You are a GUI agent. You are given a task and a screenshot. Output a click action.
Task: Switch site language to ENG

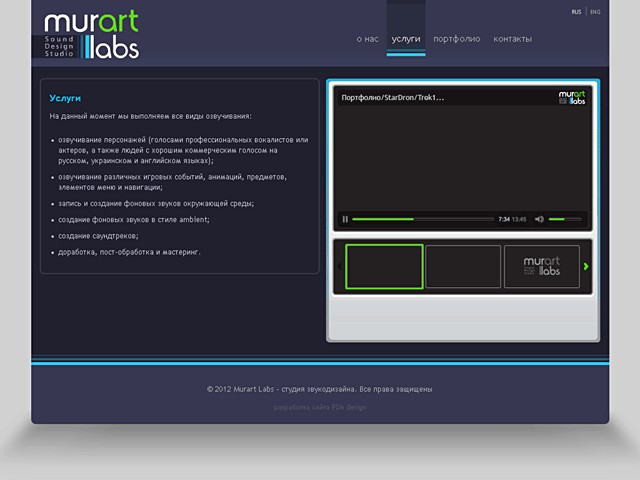tap(595, 12)
